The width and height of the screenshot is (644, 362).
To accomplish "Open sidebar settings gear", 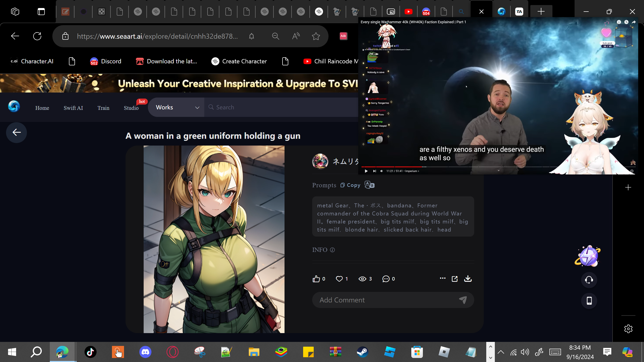I will (x=628, y=329).
